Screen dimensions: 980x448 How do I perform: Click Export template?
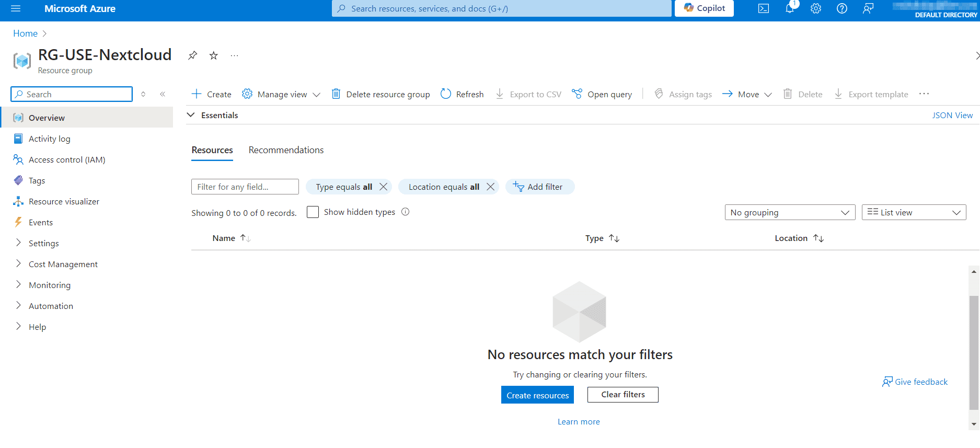(871, 94)
